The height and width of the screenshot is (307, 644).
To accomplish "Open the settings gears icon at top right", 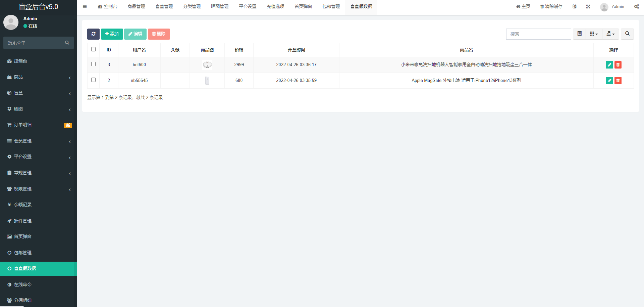I will pyautogui.click(x=636, y=7).
